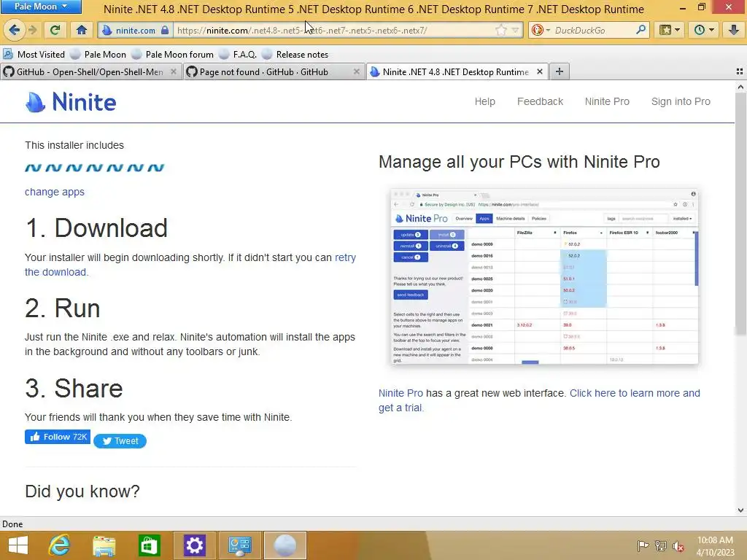Viewport: 747px width, 560px height.
Task: Open the Most Visited bookmarks folder
Action: [34, 54]
